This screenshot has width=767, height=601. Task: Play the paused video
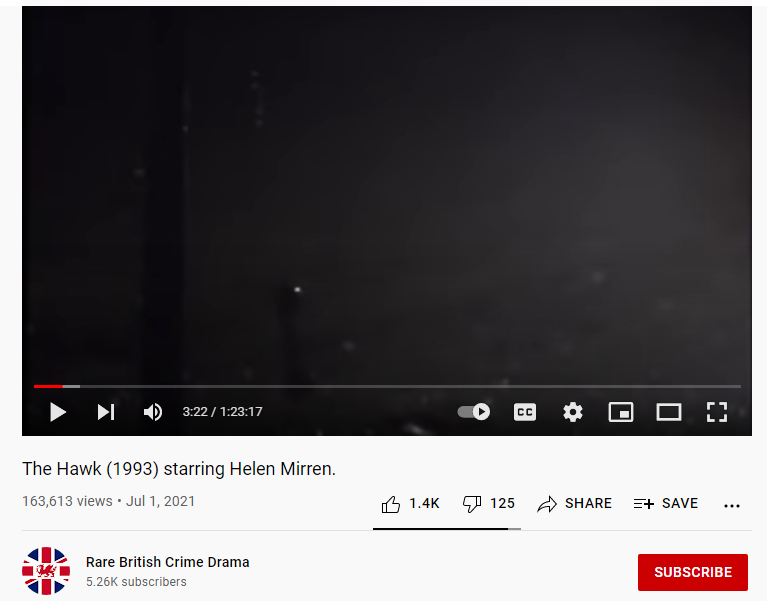(58, 412)
